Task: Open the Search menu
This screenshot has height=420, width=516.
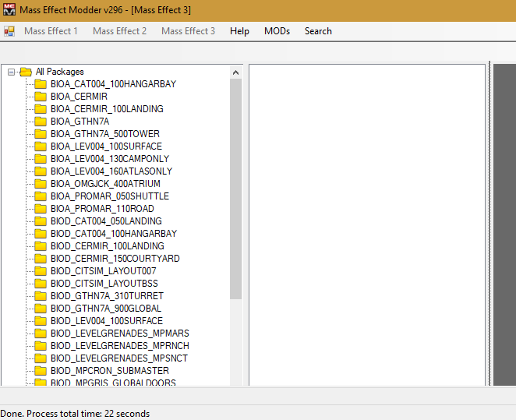Action: [318, 31]
